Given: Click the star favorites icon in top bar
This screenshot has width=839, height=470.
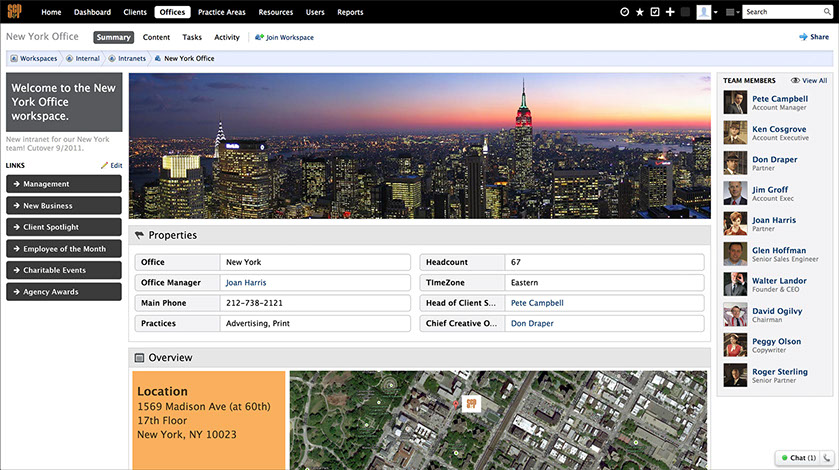Looking at the screenshot, I should (640, 12).
